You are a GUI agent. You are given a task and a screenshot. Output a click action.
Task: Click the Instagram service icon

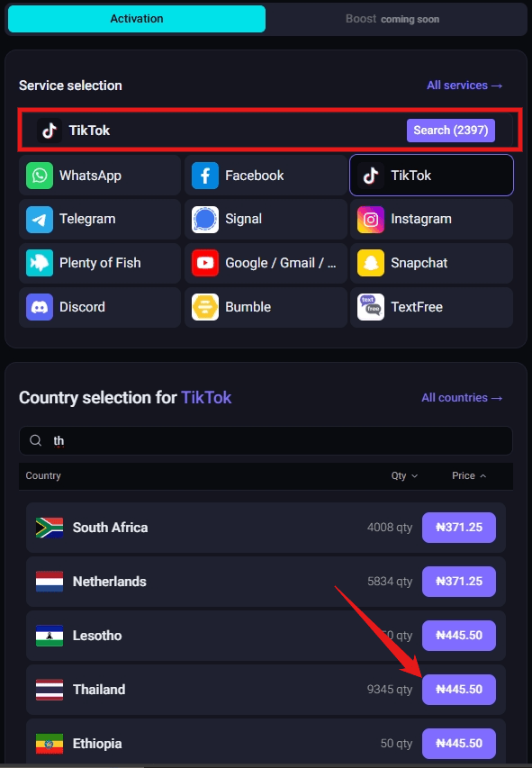(x=371, y=219)
